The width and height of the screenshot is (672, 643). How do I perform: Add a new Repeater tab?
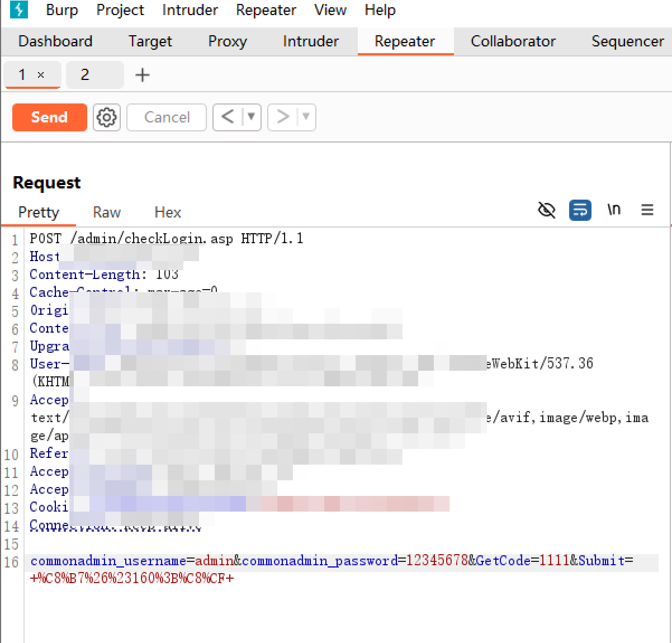143,75
